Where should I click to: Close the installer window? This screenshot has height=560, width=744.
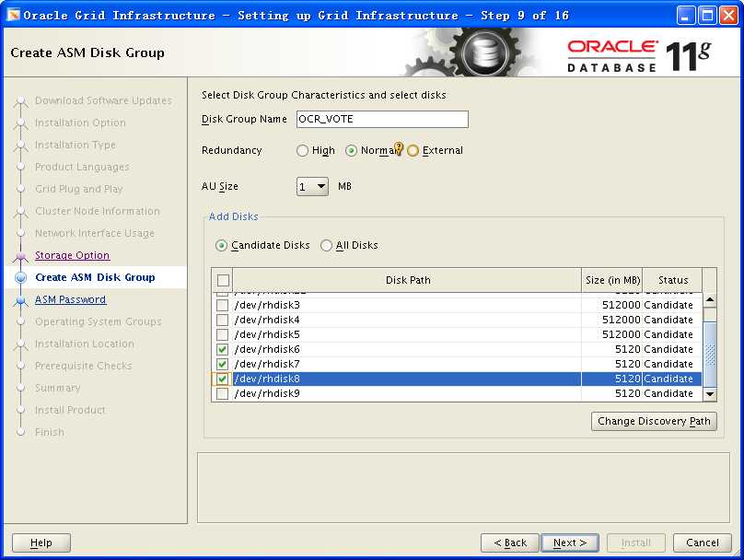pyautogui.click(x=729, y=16)
